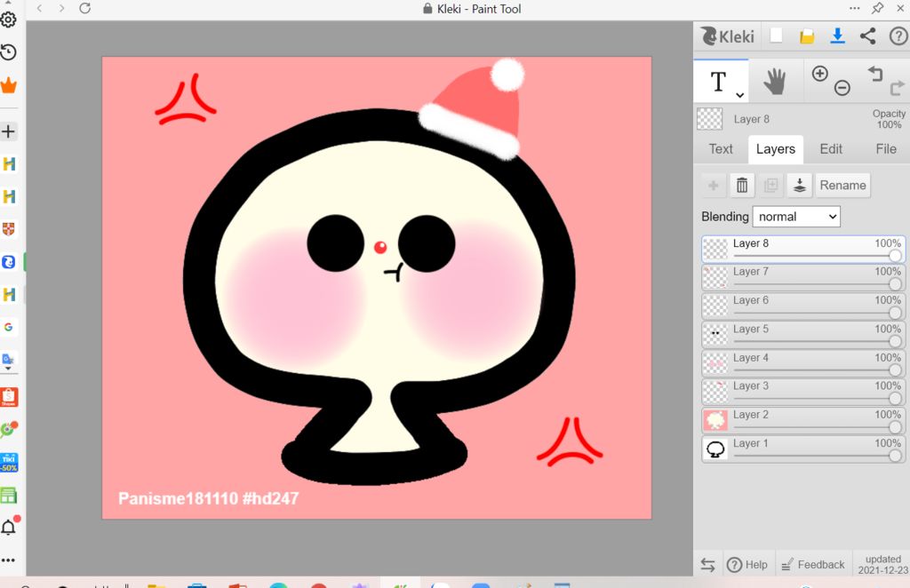Open Help at the panel bottom

click(x=746, y=565)
